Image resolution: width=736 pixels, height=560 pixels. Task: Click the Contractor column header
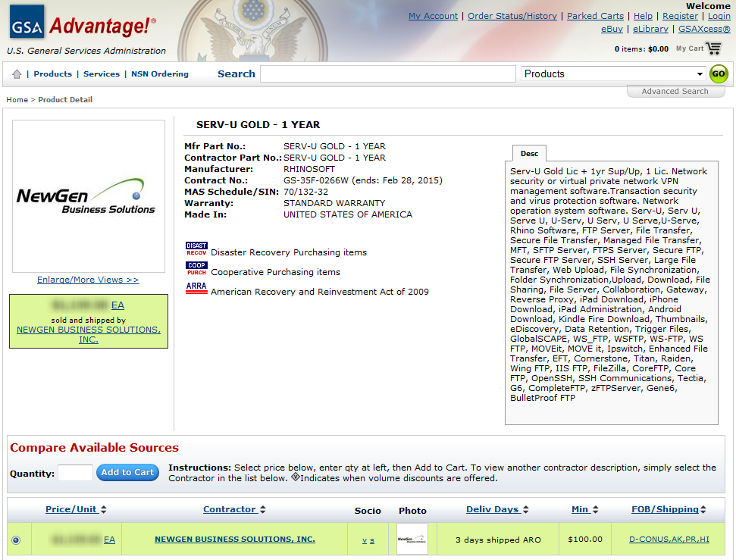click(x=230, y=509)
